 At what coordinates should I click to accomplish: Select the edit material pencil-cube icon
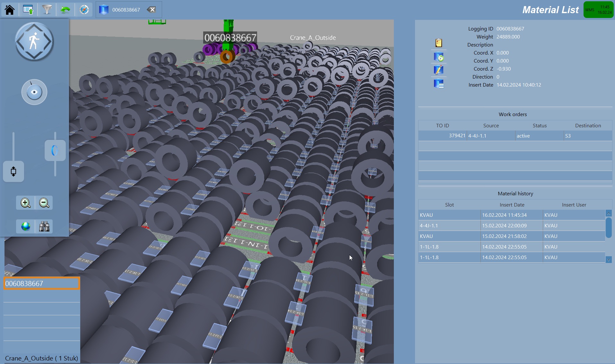(x=438, y=70)
